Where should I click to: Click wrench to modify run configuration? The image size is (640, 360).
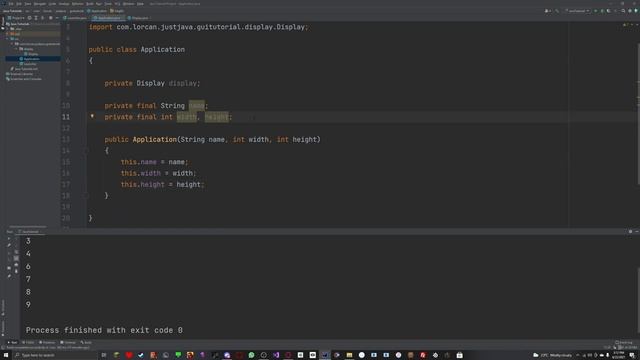(9, 245)
